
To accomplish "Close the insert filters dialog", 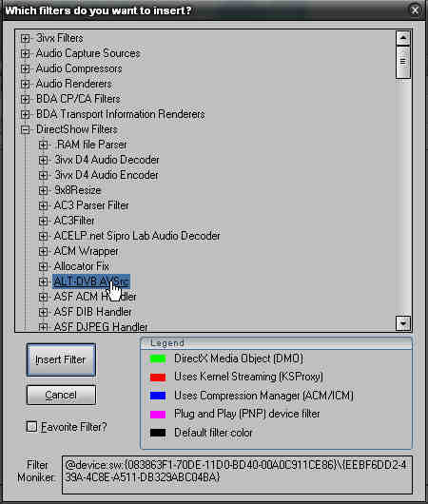I will point(415,10).
